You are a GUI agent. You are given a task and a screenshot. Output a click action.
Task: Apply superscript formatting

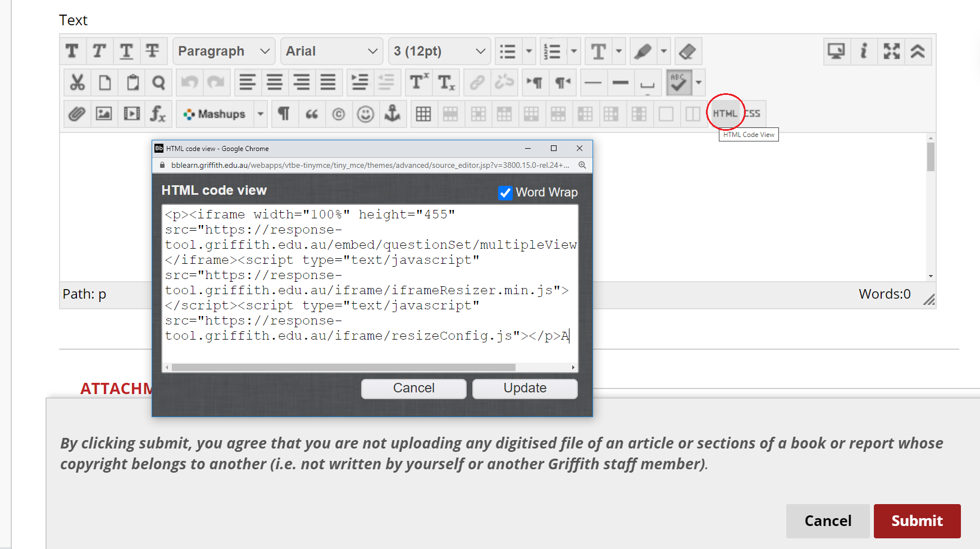(x=419, y=83)
